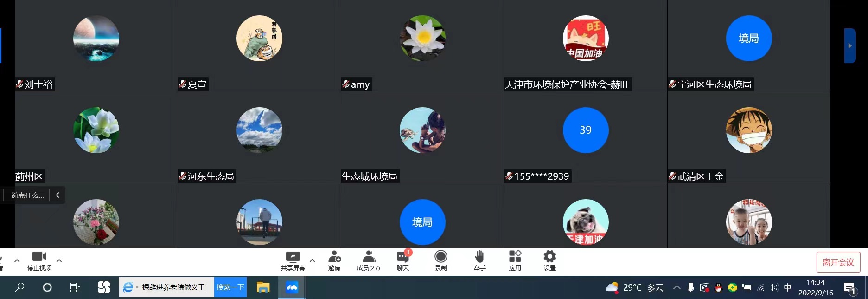Open File Explorer from the taskbar

(263, 287)
